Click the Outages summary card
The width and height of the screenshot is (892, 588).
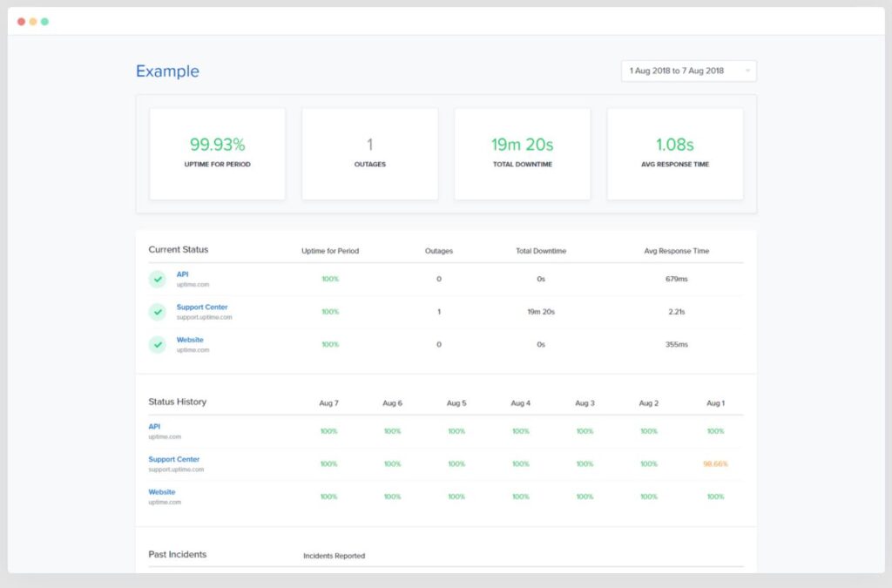coord(369,153)
